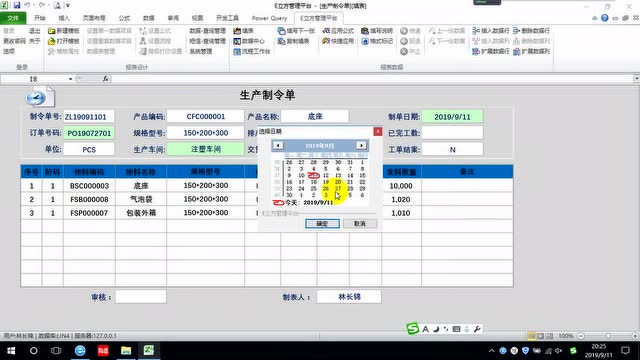
Task: Adjust the zoom slider in status bar
Action: tap(608, 336)
